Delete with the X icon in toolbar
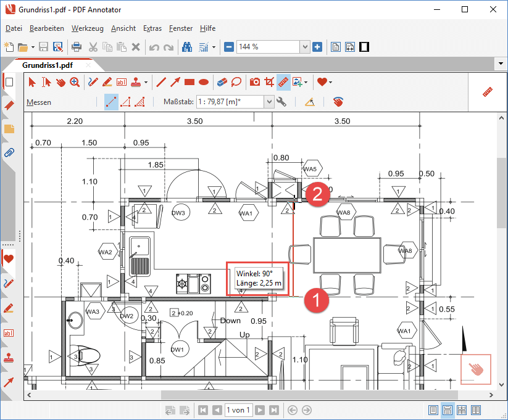 pos(136,47)
